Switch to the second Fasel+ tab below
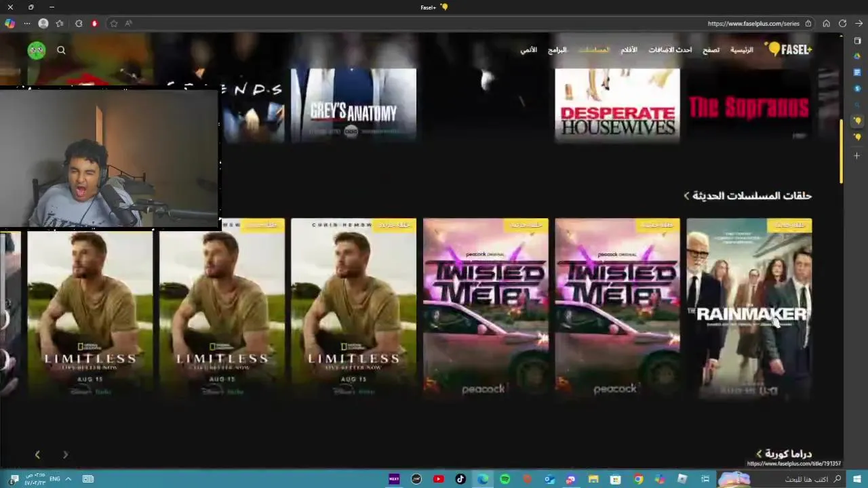The height and width of the screenshot is (488, 868). pyautogui.click(x=857, y=137)
